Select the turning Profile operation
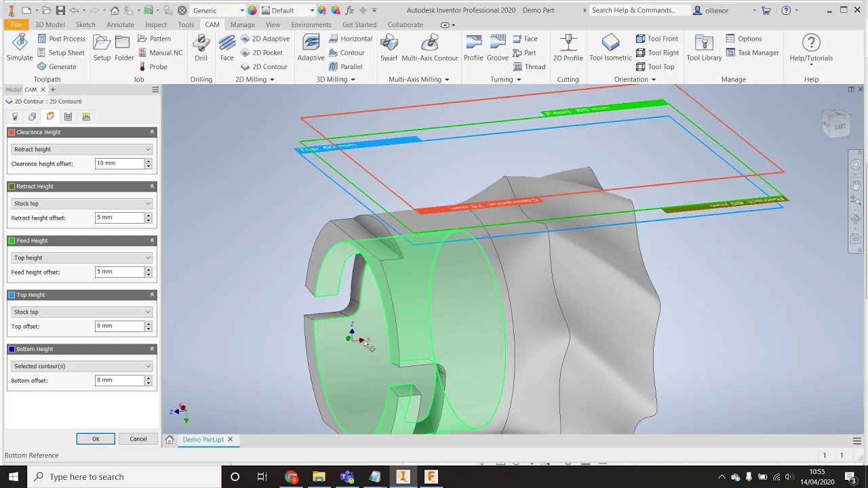Image resolution: width=868 pixels, height=488 pixels. (473, 47)
